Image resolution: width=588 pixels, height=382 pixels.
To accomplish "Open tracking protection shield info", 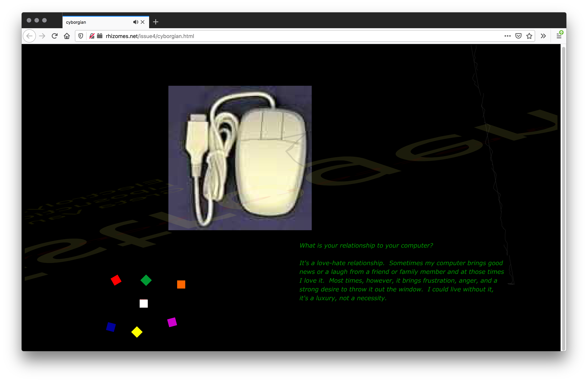I will click(x=81, y=36).
